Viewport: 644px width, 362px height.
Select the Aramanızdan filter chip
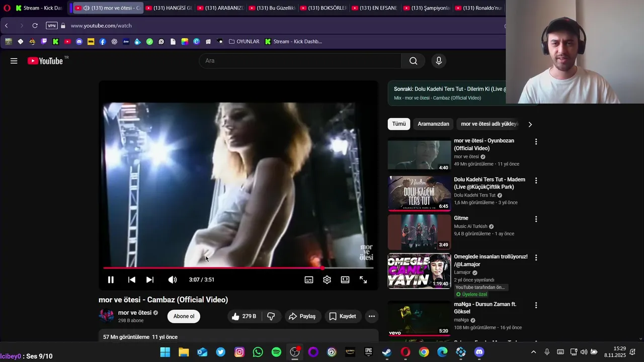pos(433,124)
